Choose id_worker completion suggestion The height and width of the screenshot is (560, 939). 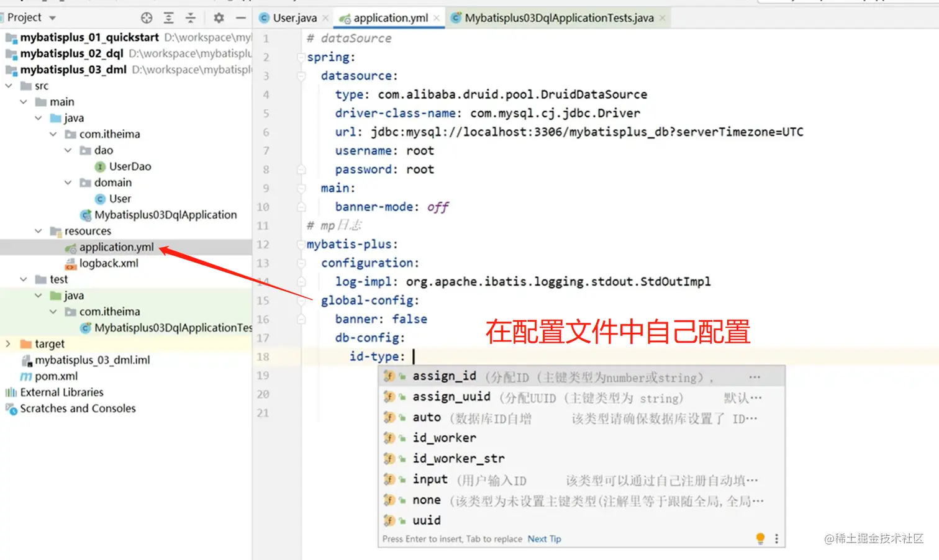coord(581,438)
